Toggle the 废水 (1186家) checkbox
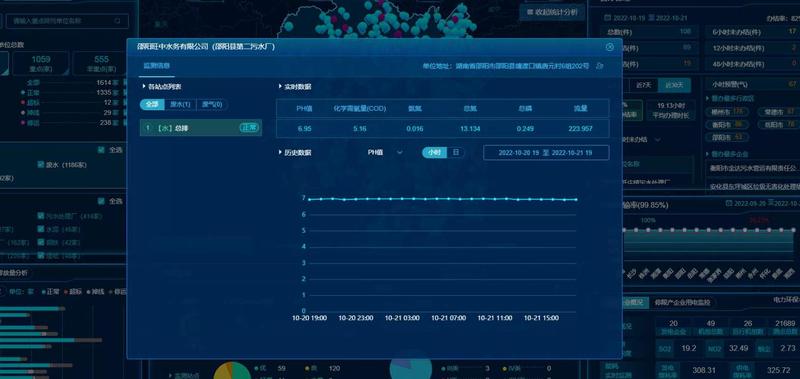 coord(41,165)
